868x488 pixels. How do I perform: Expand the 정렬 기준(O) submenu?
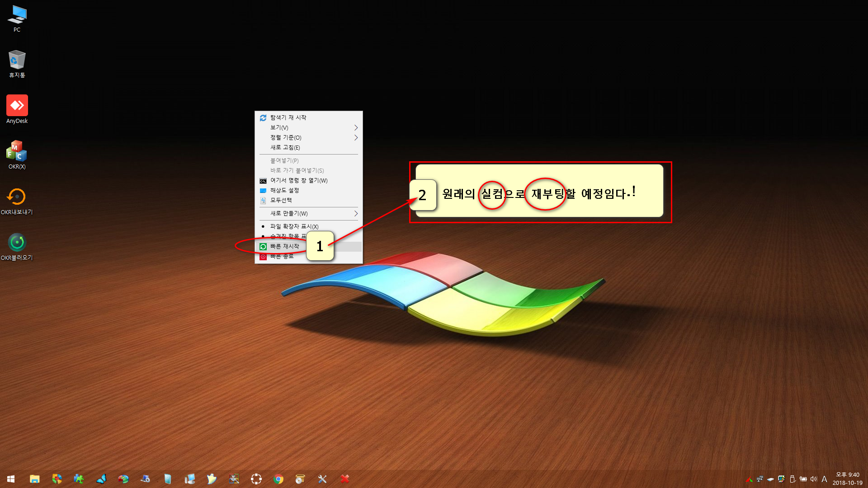(x=308, y=137)
